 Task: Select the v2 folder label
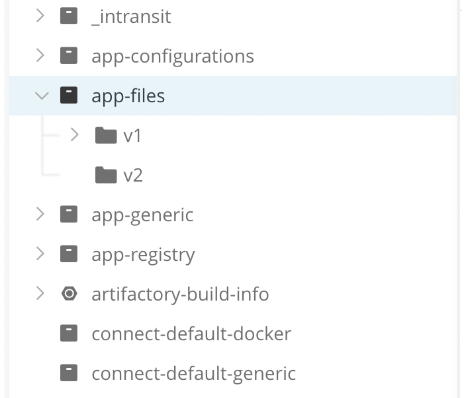point(133,175)
